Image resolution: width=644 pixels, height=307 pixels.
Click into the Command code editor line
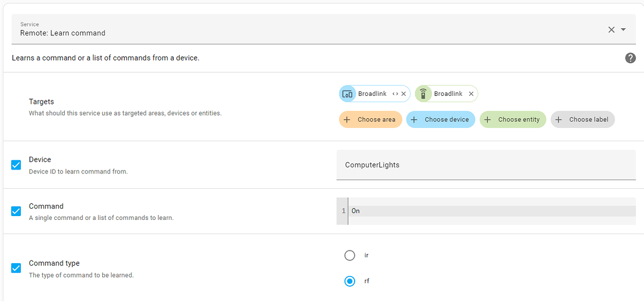pos(492,211)
